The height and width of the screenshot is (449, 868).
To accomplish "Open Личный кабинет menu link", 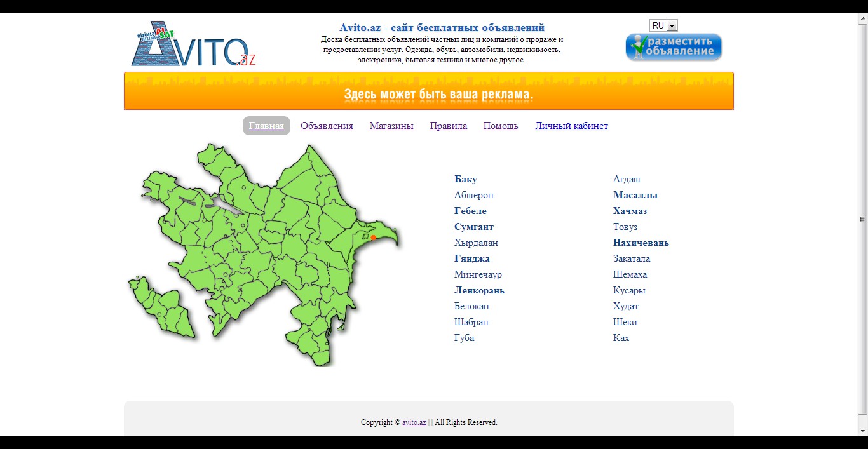I will click(571, 126).
